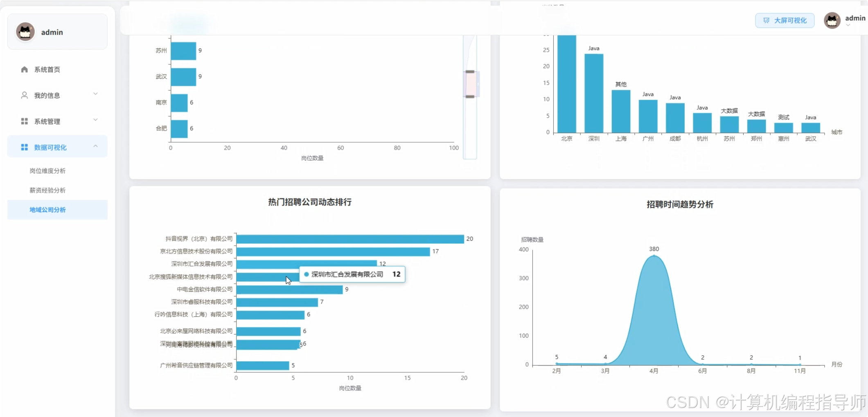Click the pink selected range of zoom slider
Viewport: 868px width, 417px height.
pyautogui.click(x=470, y=84)
